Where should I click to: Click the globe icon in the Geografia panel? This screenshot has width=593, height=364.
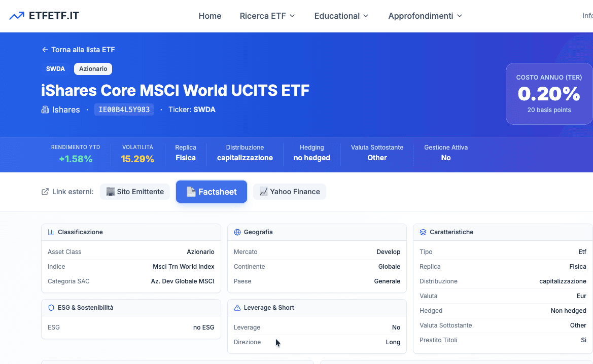(x=237, y=232)
